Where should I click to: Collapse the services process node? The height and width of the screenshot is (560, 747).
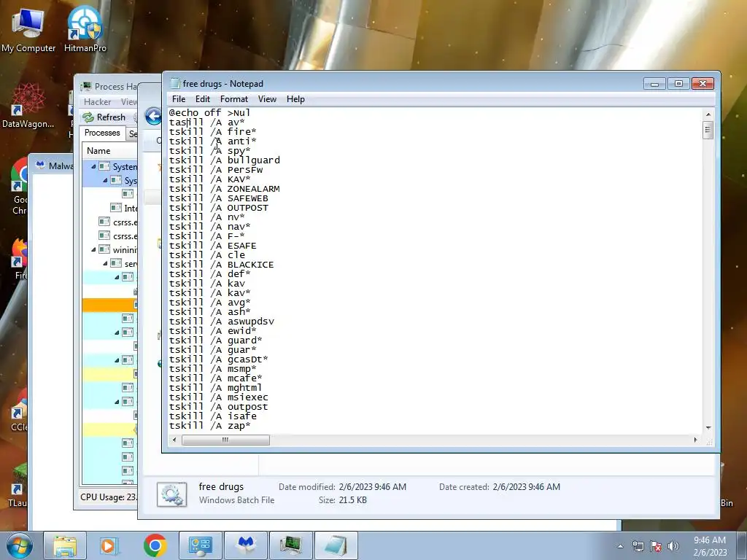(x=105, y=263)
